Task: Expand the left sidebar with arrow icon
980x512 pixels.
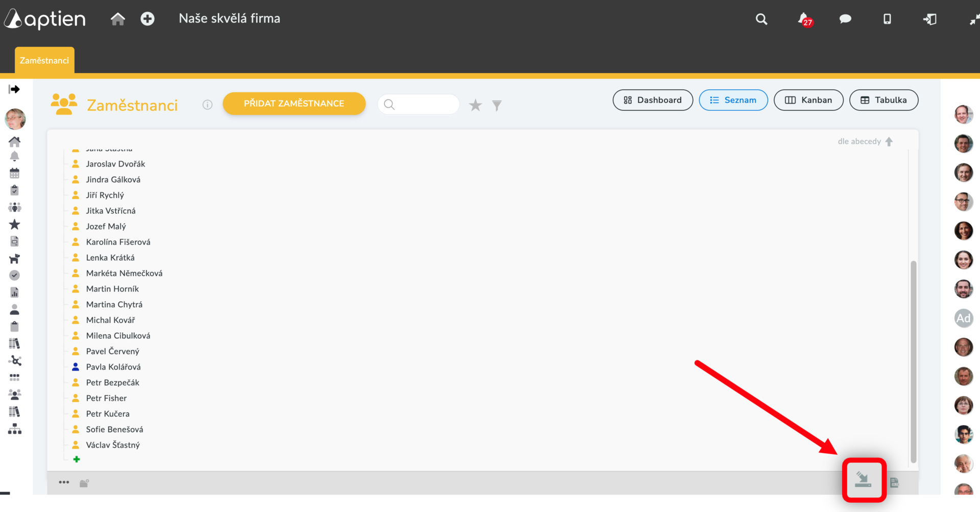Action: point(14,89)
